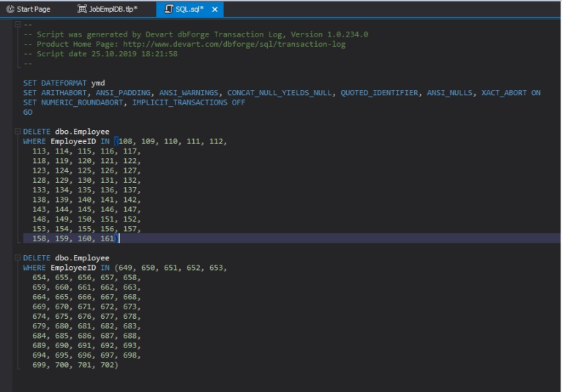Image resolution: width=562 pixels, height=392 pixels.
Task: Switch to the Start Page tab
Action: (x=33, y=9)
